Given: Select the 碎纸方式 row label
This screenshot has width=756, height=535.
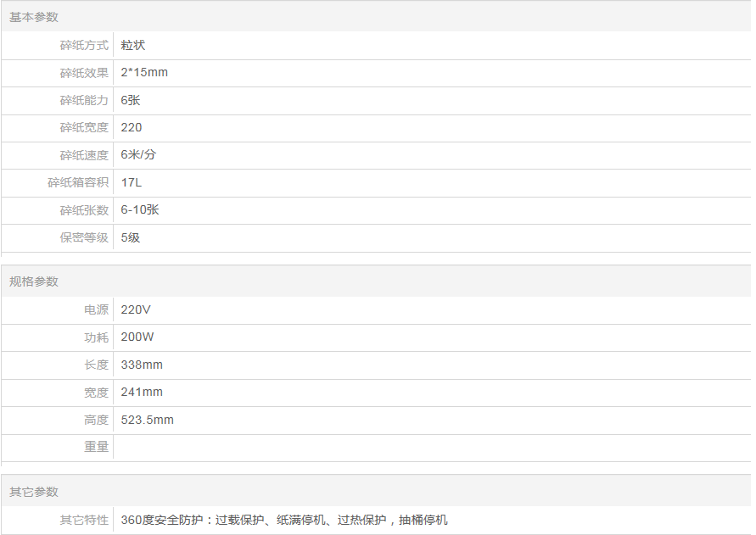Looking at the screenshot, I should point(84,45).
